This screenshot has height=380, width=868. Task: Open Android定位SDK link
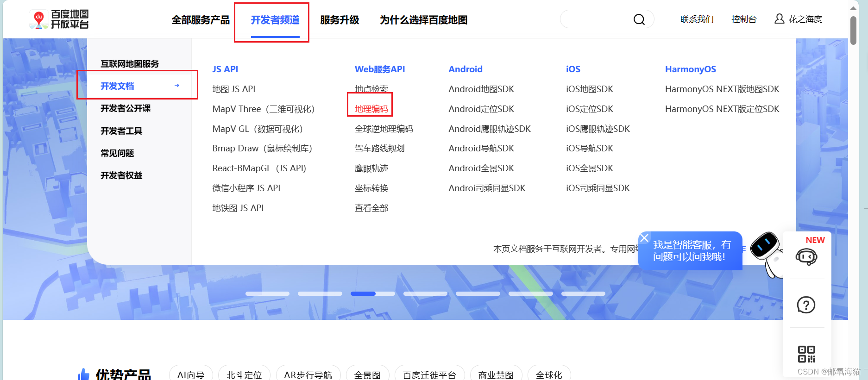point(481,109)
